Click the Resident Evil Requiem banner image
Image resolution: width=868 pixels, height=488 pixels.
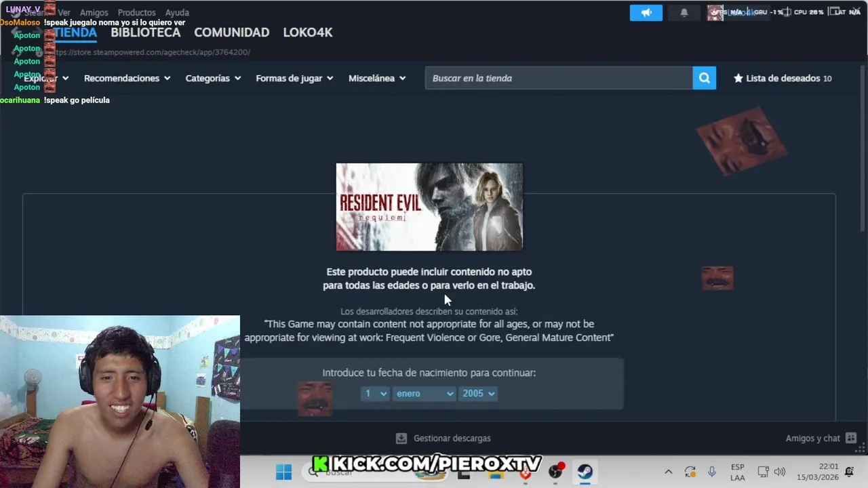(x=429, y=207)
